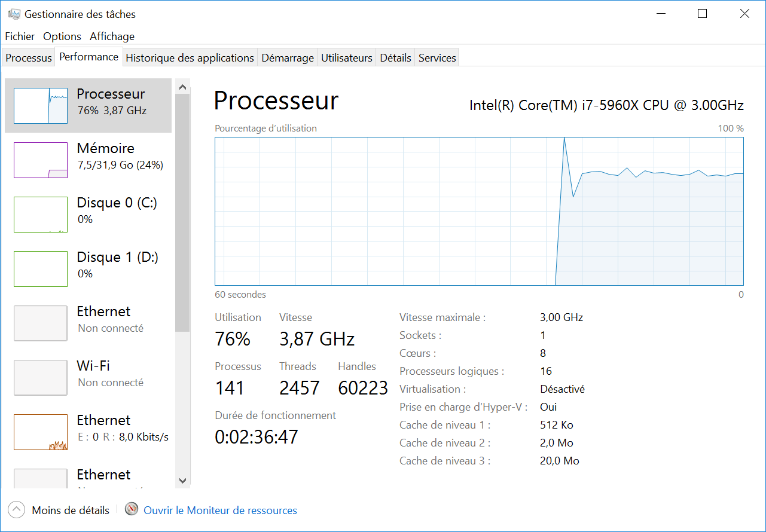
Task: Click the Moins de détails label
Action: click(x=71, y=510)
